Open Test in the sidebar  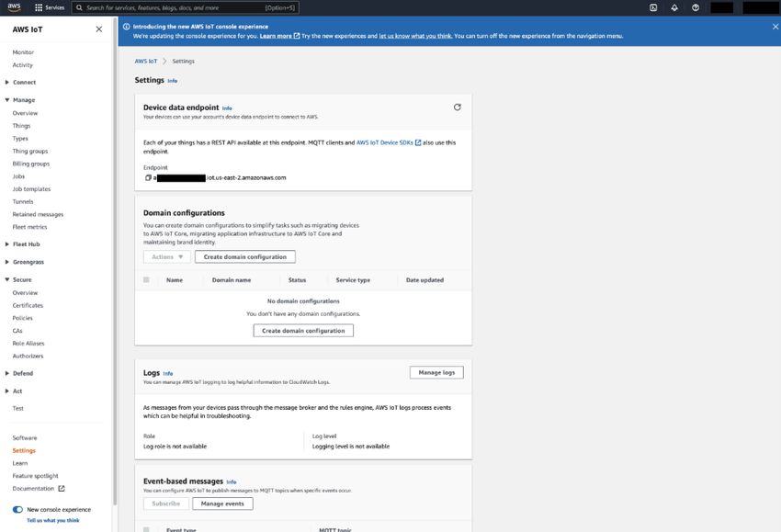coord(18,409)
